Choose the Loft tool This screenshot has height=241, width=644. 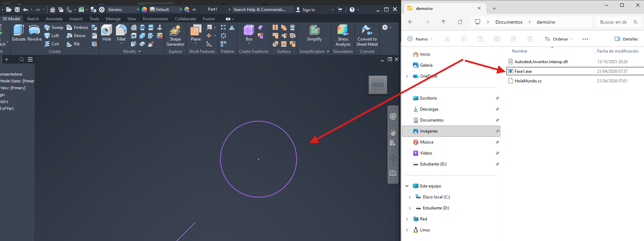click(x=52, y=36)
